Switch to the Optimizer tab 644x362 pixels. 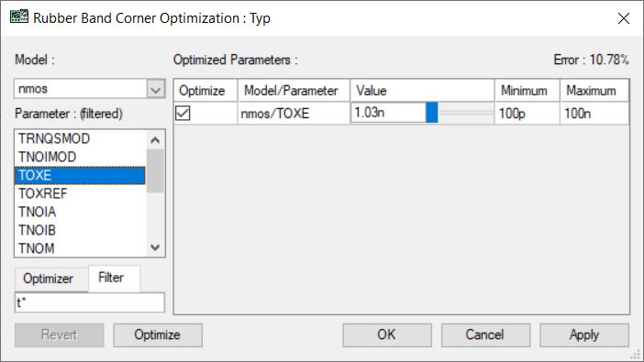coord(48,279)
